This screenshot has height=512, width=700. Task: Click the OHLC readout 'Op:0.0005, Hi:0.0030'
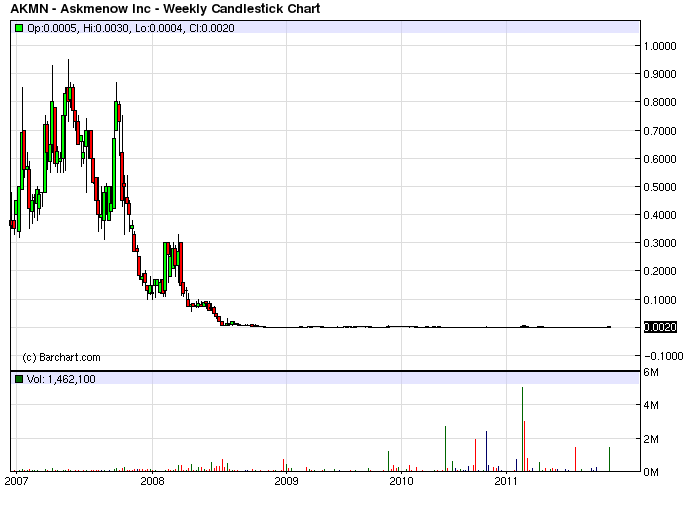[78, 29]
